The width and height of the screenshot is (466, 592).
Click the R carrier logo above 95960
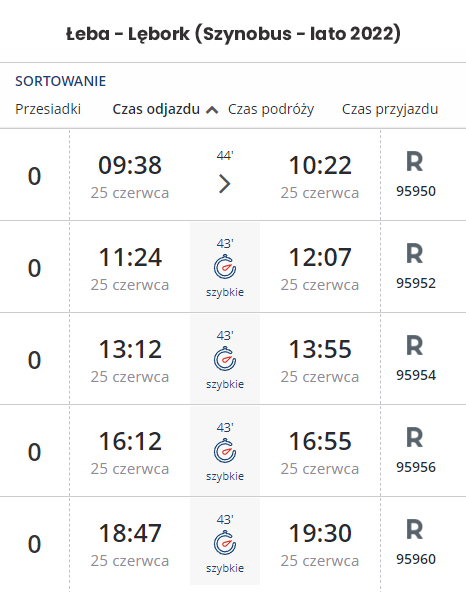coord(415,530)
